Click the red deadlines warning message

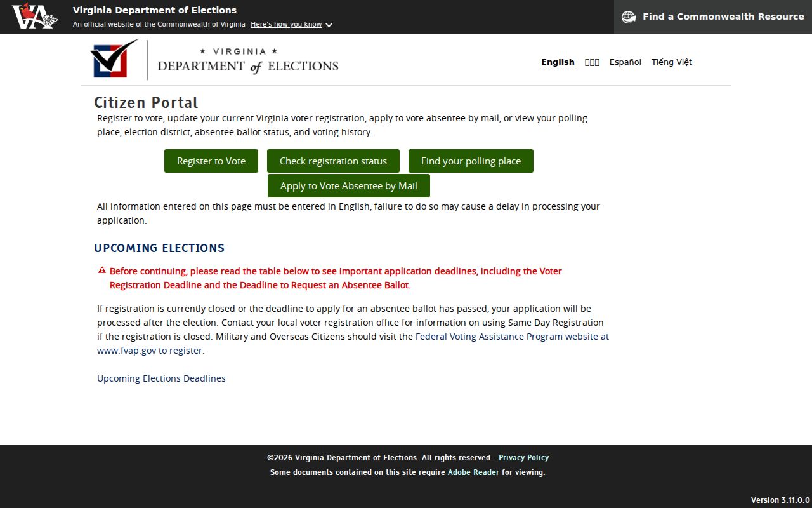click(336, 278)
